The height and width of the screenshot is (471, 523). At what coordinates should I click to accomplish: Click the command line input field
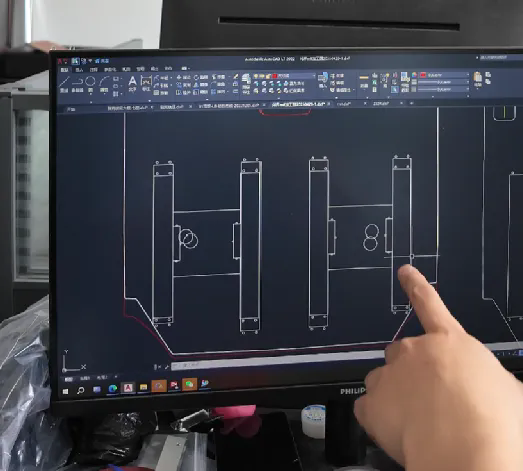tap(277, 364)
